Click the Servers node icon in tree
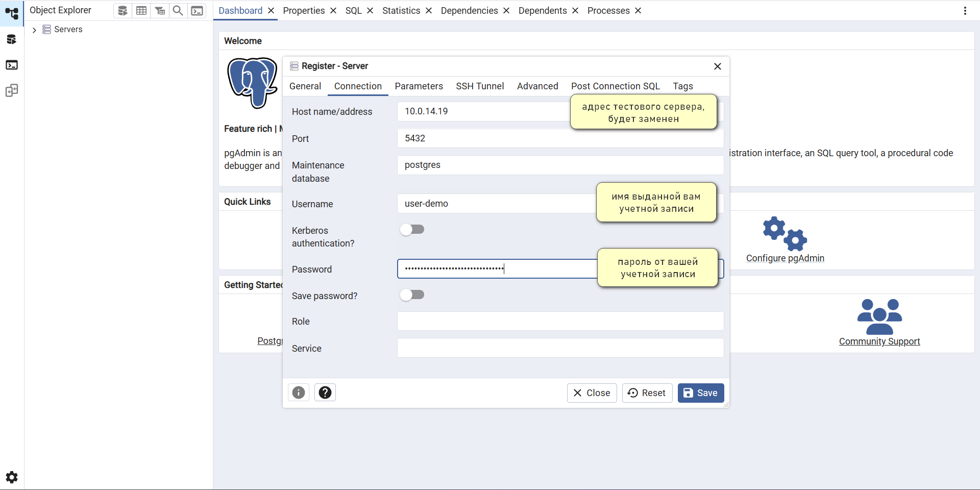Image resolution: width=980 pixels, height=490 pixels. (46, 30)
